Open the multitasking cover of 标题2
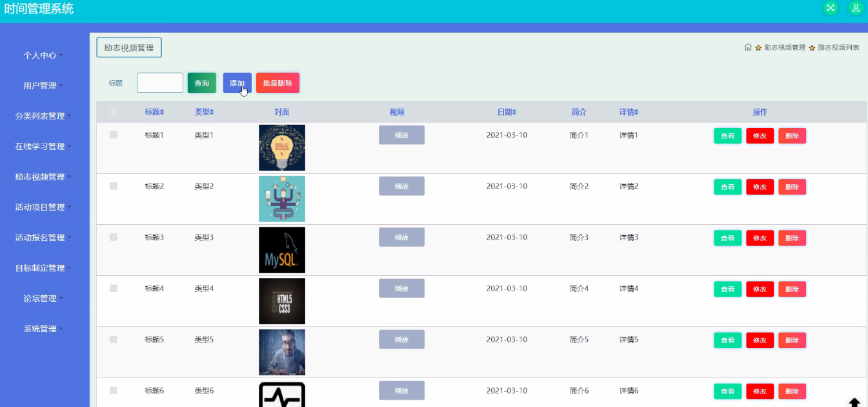Viewport: 868px width, 407px height. point(282,199)
